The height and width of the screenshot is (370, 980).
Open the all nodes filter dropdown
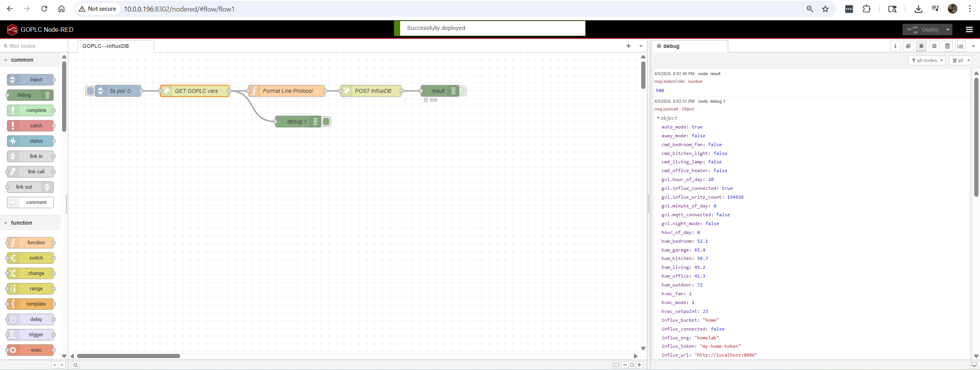click(x=927, y=61)
